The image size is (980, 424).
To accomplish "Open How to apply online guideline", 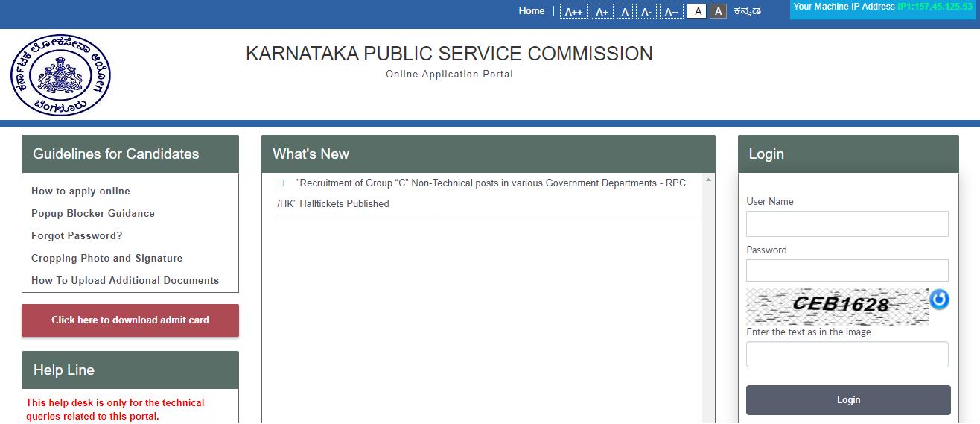I will tap(80, 192).
